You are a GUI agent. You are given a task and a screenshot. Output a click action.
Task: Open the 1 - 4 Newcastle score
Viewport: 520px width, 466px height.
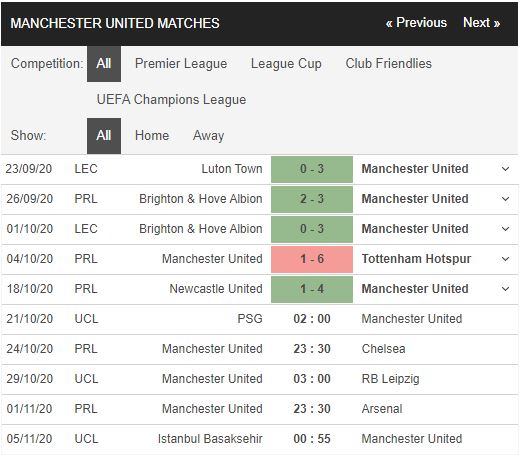pyautogui.click(x=312, y=289)
